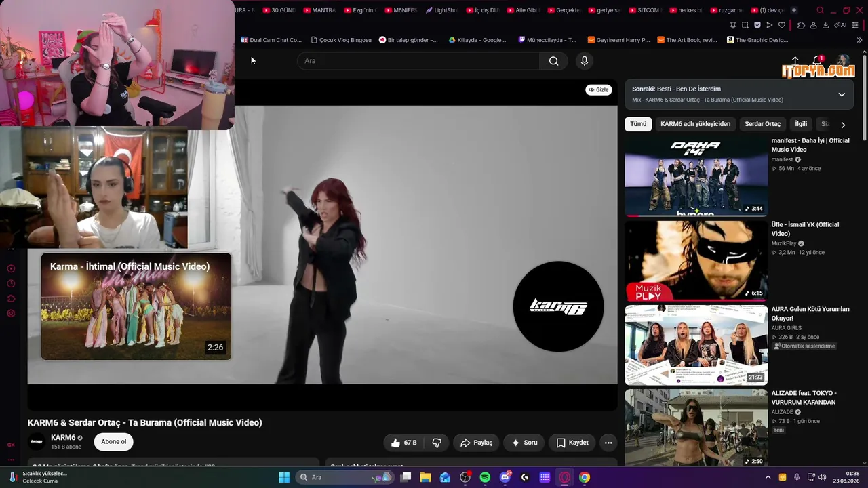Image resolution: width=868 pixels, height=488 pixels.
Task: Open browser tab search magnifier
Action: (x=820, y=10)
